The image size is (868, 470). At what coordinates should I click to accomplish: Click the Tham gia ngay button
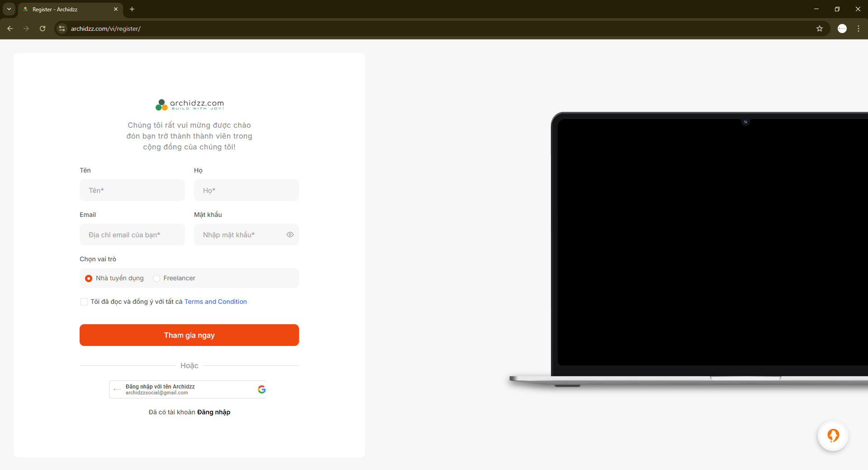pyautogui.click(x=189, y=335)
